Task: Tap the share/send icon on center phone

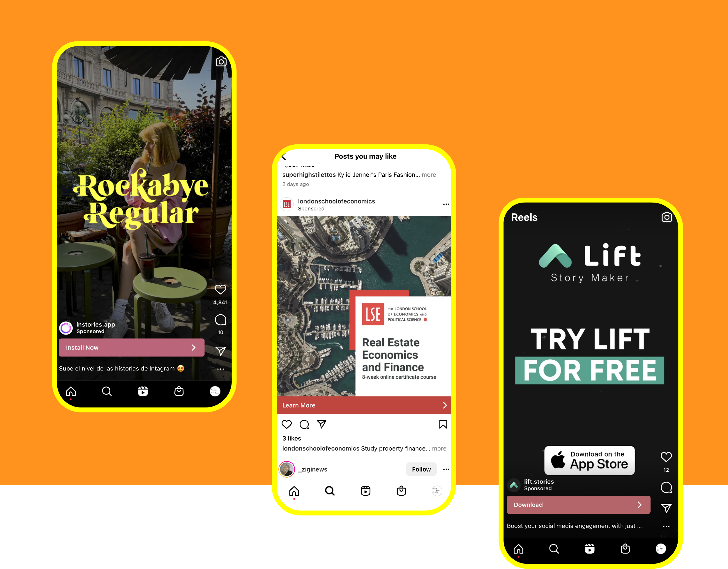Action: tap(322, 424)
